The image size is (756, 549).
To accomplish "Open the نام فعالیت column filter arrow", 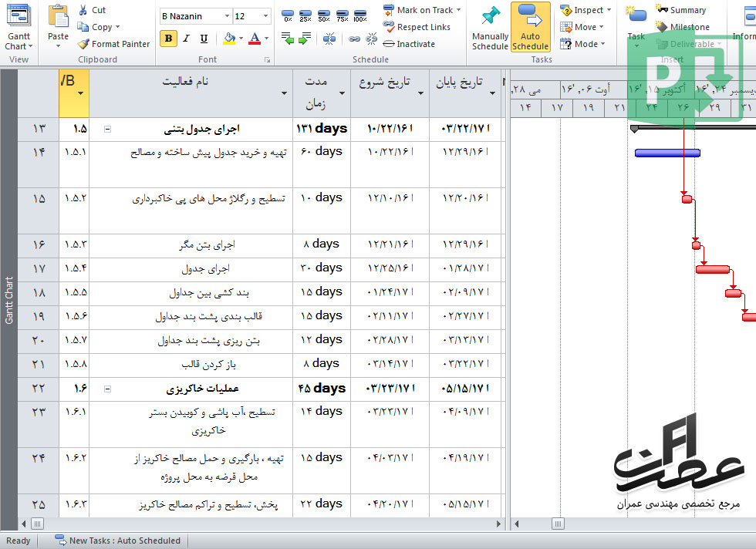I will point(284,93).
